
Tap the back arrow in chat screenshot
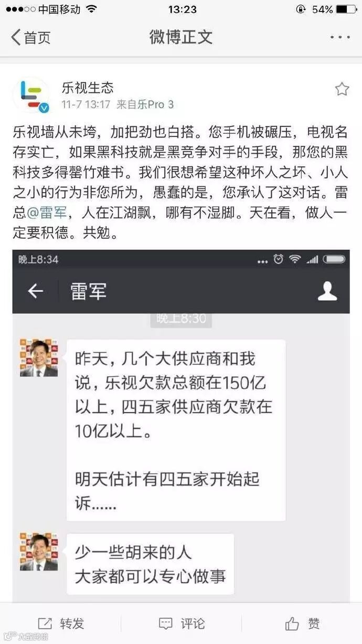[35, 291]
